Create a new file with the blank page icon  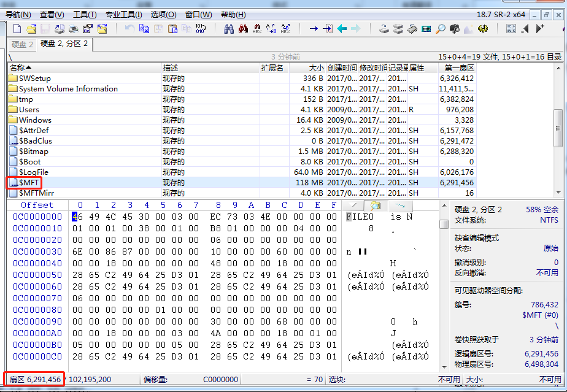(x=17, y=29)
